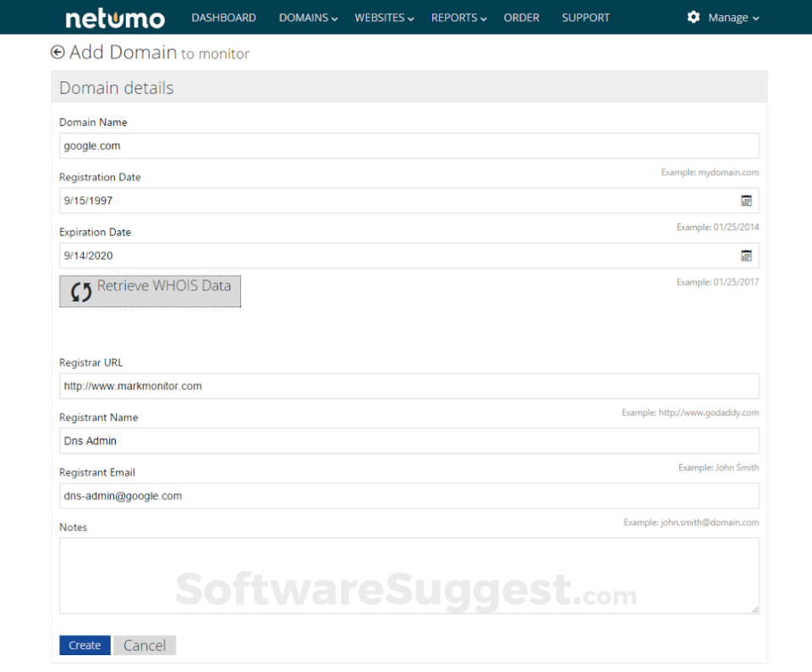Open the calendar picker for Registration Date
This screenshot has height=672, width=812.
coord(746,201)
